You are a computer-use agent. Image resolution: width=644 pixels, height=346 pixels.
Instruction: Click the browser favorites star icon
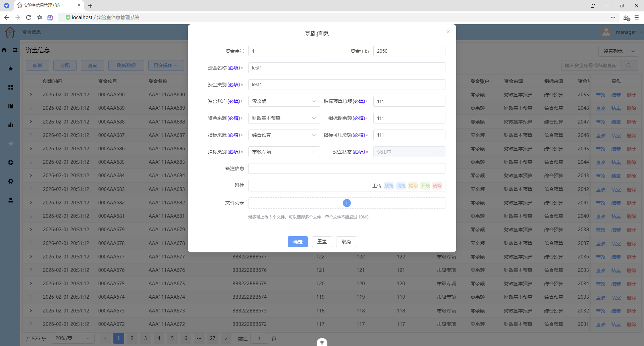click(x=40, y=17)
